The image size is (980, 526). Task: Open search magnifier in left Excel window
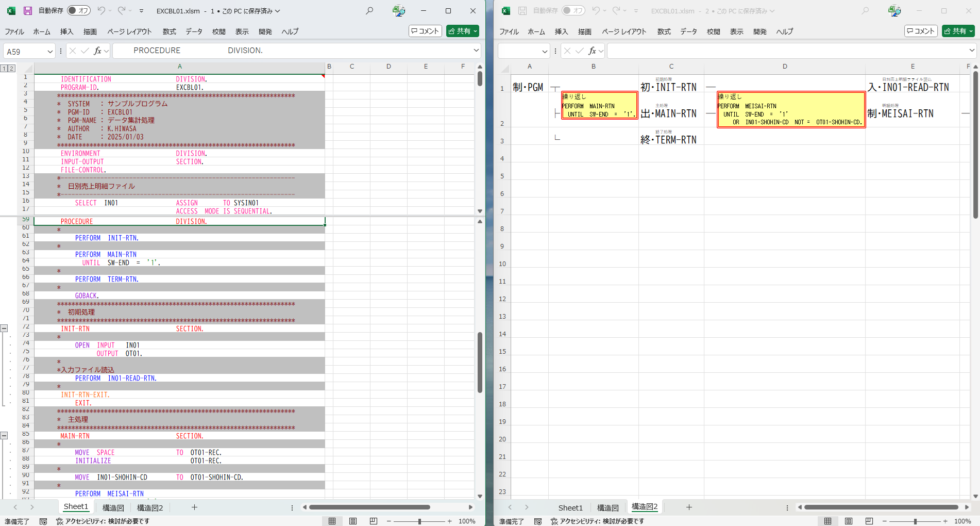tap(369, 11)
